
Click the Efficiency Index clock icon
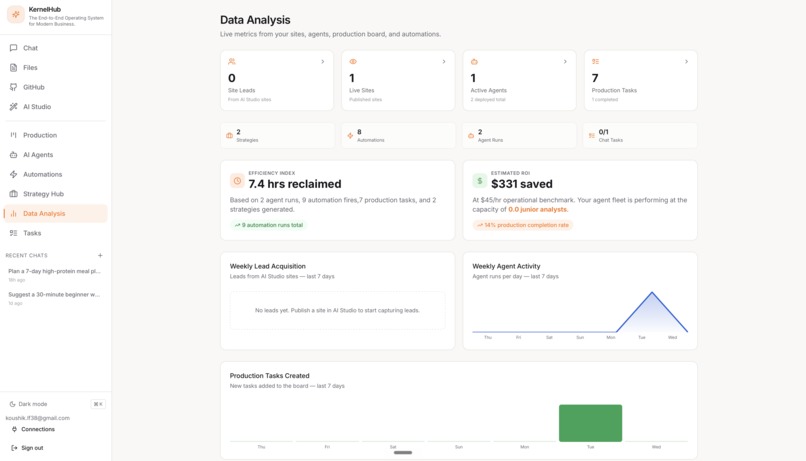tap(237, 180)
